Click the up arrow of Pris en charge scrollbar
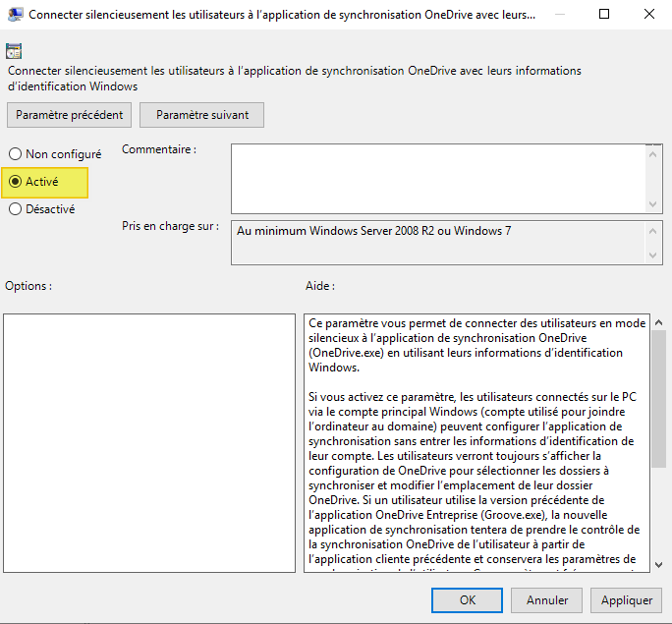672x624 pixels. (653, 232)
